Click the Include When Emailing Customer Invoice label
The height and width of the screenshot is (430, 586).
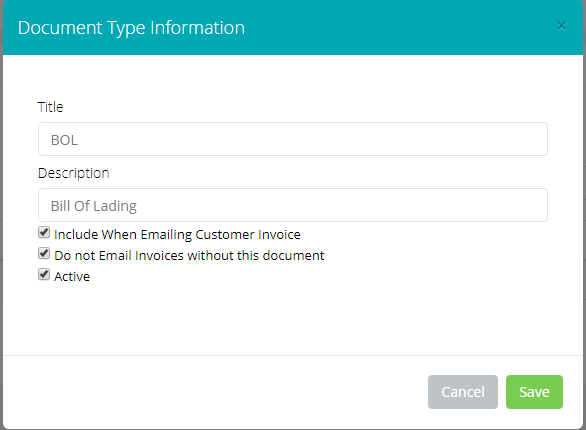[x=177, y=235]
